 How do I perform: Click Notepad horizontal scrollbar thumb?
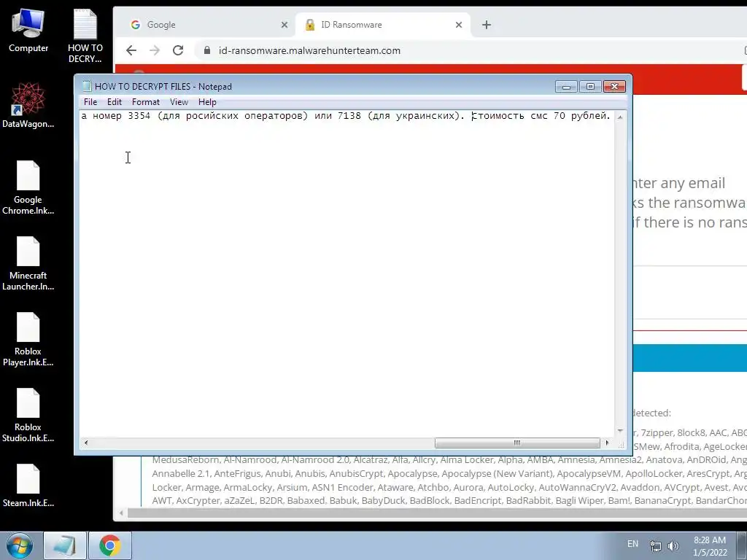[x=517, y=443]
